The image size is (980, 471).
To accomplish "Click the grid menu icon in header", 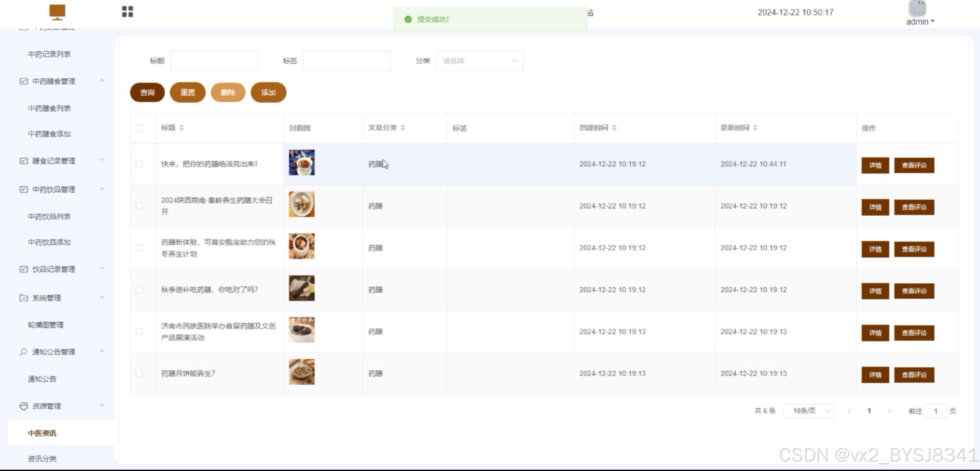I will (x=127, y=11).
